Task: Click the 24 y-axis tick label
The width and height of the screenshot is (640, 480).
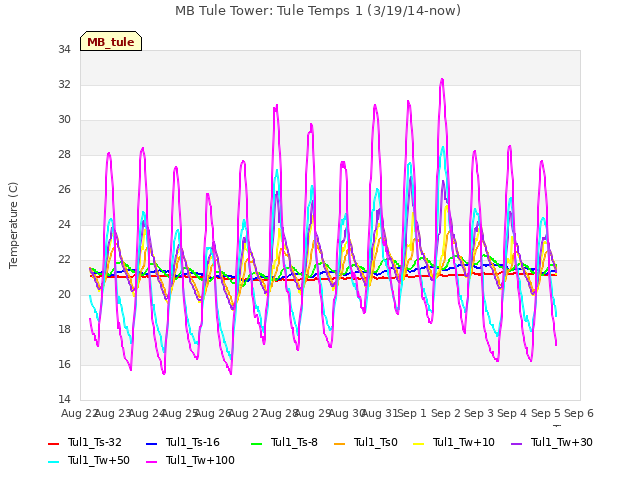Action: pos(64,224)
